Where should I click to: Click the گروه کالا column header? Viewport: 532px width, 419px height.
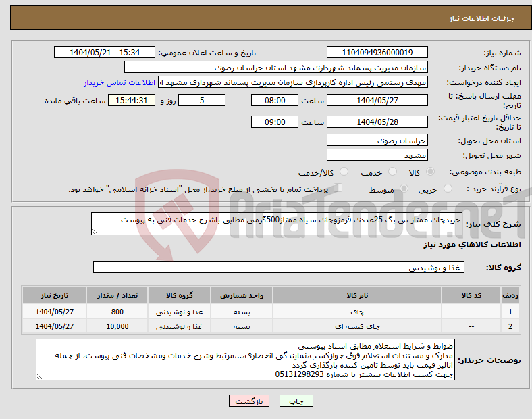pyautogui.click(x=179, y=295)
